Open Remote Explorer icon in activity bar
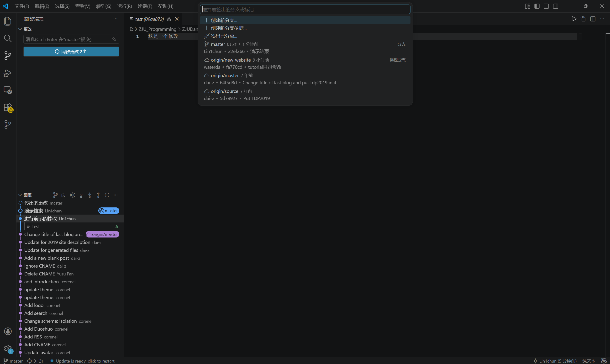 pos(8,90)
